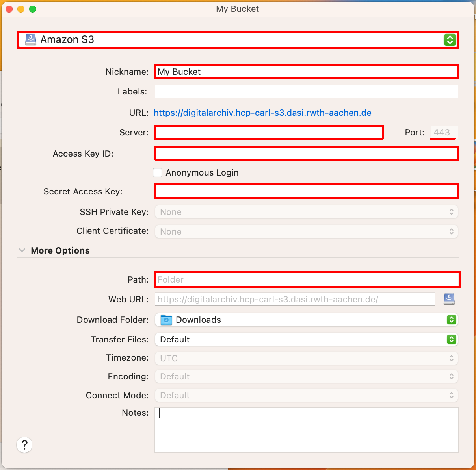Screen dimensions: 476x470
Task: Open the SSH Private Key dropdown
Action: (x=306, y=212)
